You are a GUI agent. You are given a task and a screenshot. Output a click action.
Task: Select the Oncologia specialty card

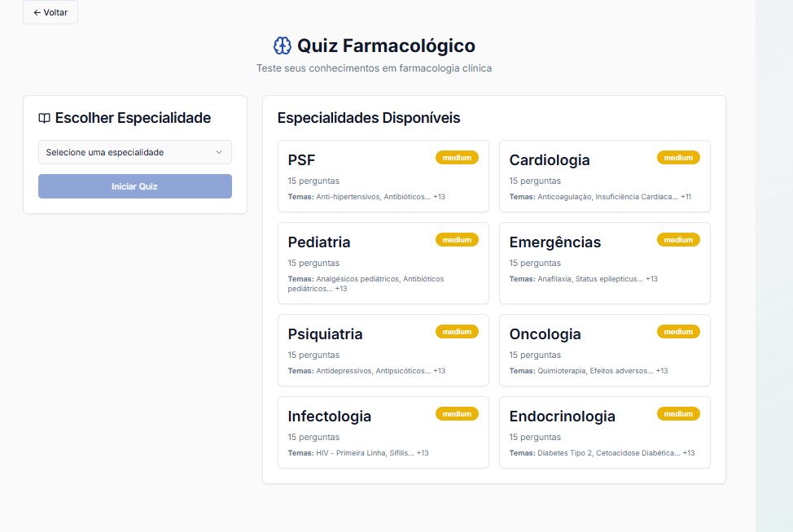pyautogui.click(x=604, y=350)
